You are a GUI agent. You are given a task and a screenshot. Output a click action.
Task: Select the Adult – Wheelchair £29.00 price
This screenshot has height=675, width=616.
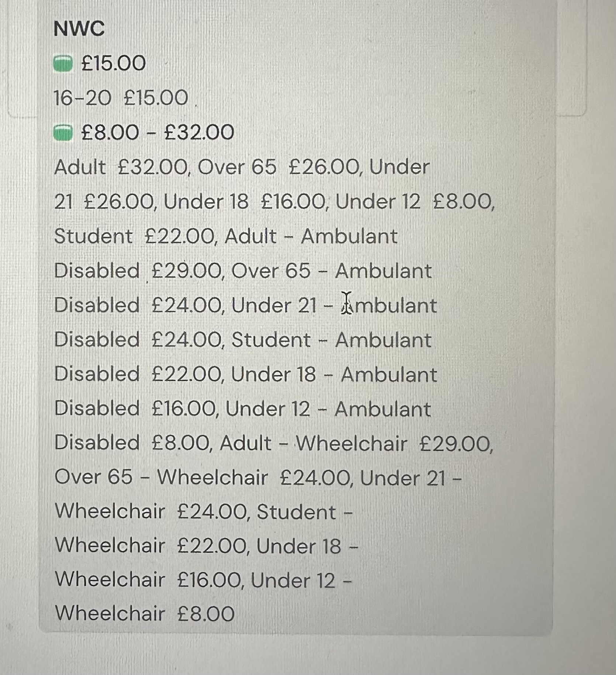pos(356,443)
